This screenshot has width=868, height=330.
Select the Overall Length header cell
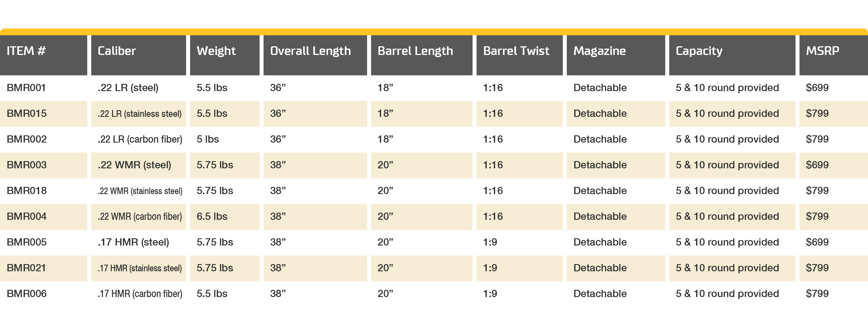(x=315, y=55)
